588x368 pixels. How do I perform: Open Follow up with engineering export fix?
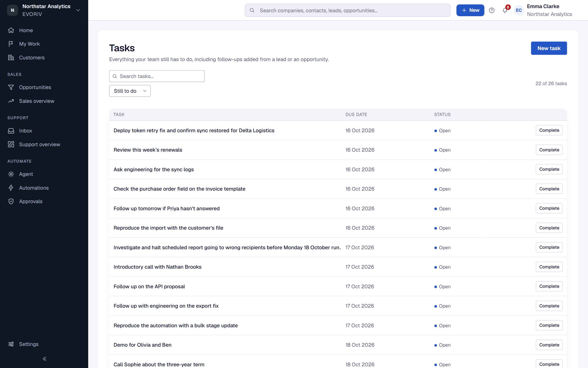166,306
